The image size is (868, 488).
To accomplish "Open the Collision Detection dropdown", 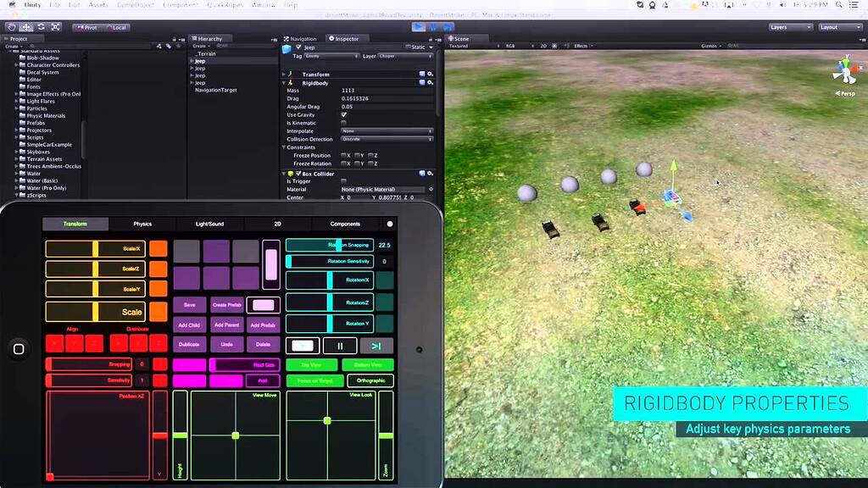I will (385, 139).
